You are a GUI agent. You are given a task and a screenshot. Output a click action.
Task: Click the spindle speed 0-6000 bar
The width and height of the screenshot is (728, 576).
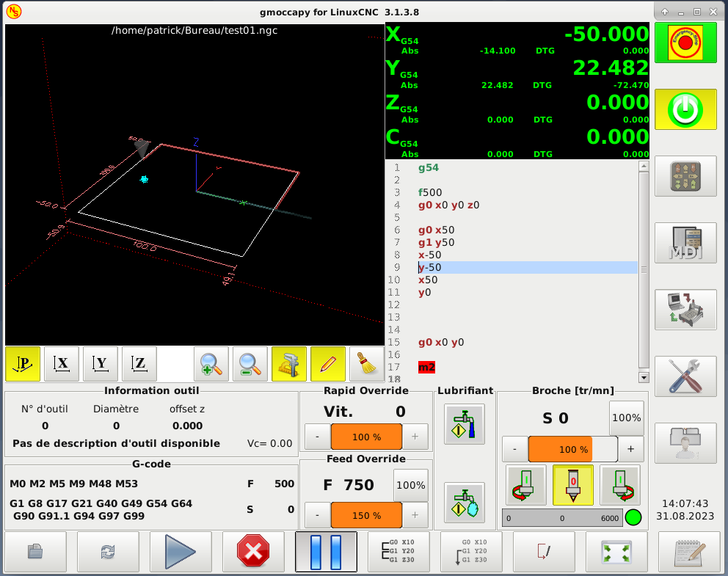coord(563,518)
